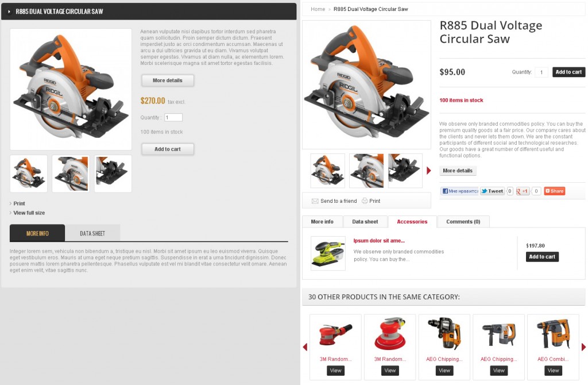588x385 pixels.
Task: Go back in related products carousel
Action: coord(305,347)
